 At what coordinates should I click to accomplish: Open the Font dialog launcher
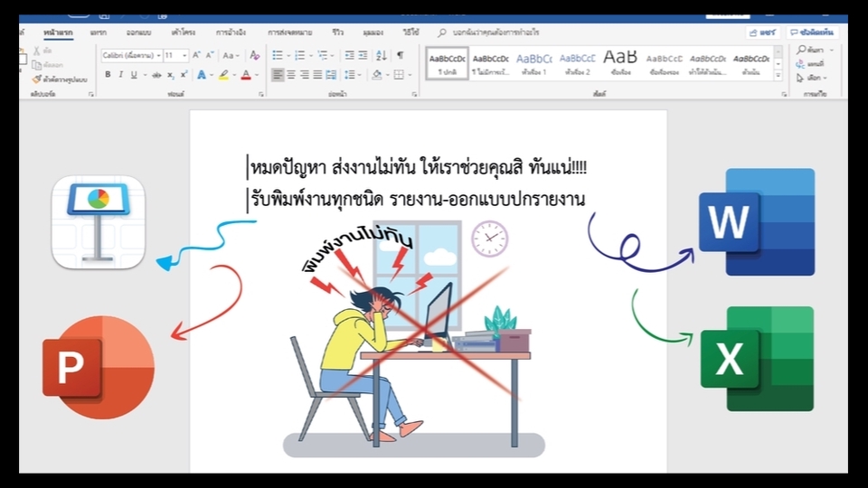[261, 95]
